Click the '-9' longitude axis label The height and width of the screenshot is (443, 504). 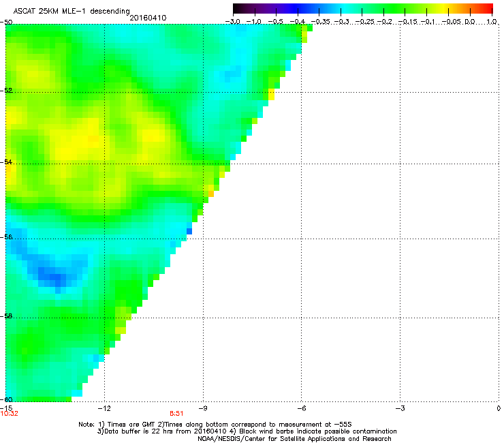[203, 408]
